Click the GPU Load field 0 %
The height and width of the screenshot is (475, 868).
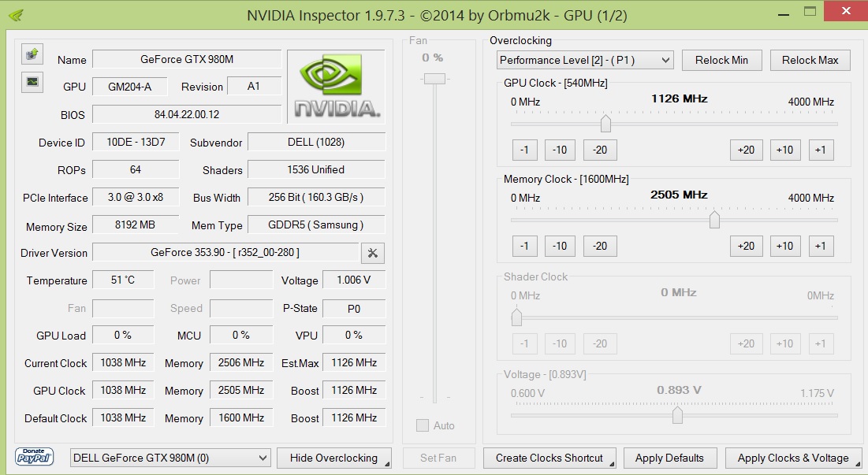[x=123, y=335]
